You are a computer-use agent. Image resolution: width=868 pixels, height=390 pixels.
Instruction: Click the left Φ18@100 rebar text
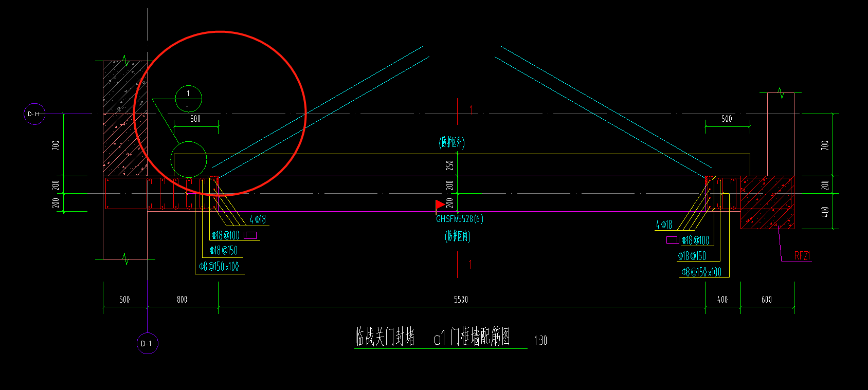[x=225, y=235]
